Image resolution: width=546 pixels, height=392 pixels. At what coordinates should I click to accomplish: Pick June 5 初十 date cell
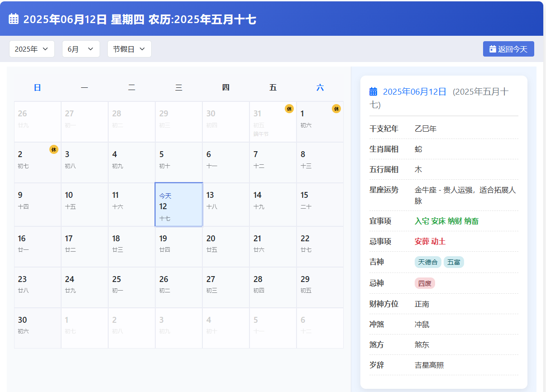click(x=179, y=163)
